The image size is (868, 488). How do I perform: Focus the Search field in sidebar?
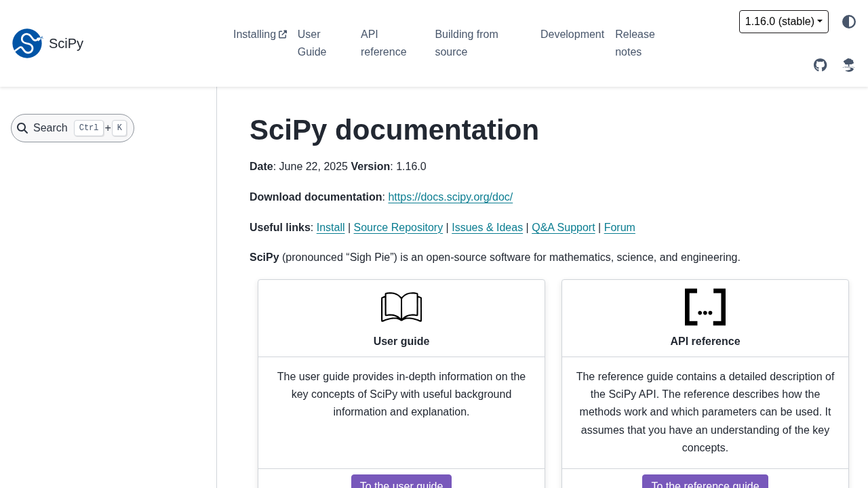73,128
